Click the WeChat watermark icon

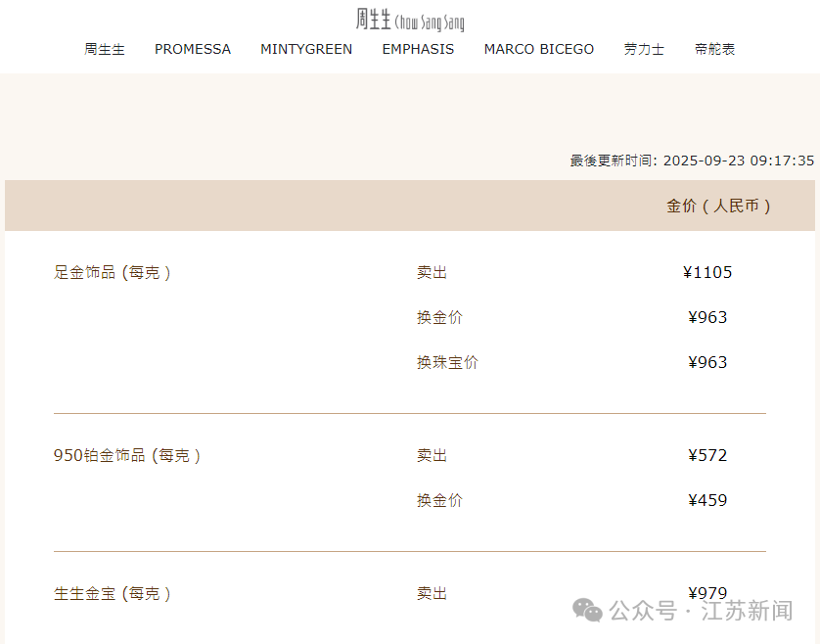point(588,611)
